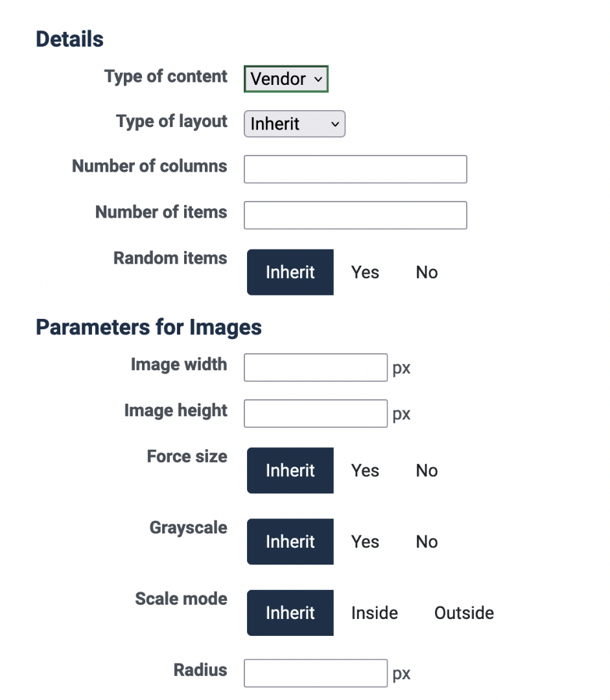
Task: Set Random items to Yes
Action: point(365,272)
